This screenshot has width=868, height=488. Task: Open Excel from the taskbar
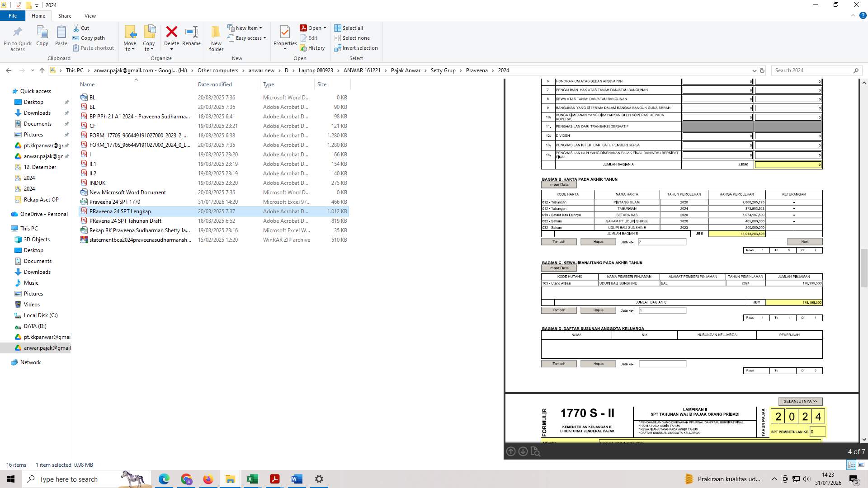click(x=252, y=479)
